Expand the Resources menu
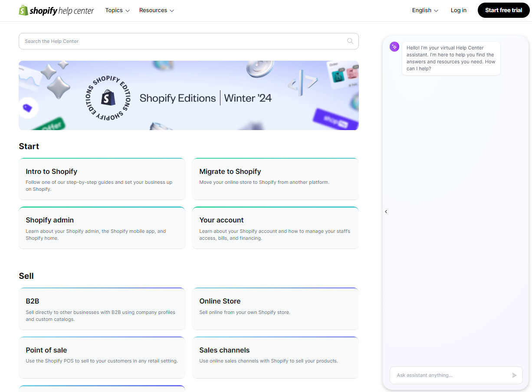The width and height of the screenshot is (532, 392). 156,10
